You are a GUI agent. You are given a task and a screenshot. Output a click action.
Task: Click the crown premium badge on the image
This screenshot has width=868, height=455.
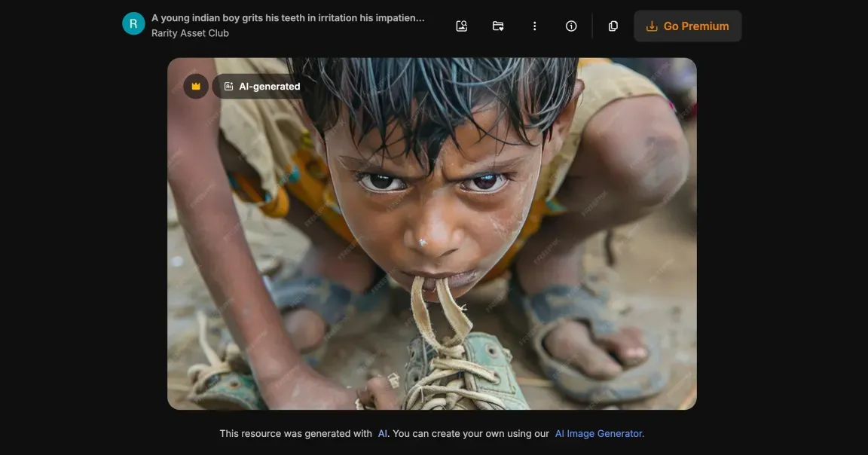(x=196, y=87)
